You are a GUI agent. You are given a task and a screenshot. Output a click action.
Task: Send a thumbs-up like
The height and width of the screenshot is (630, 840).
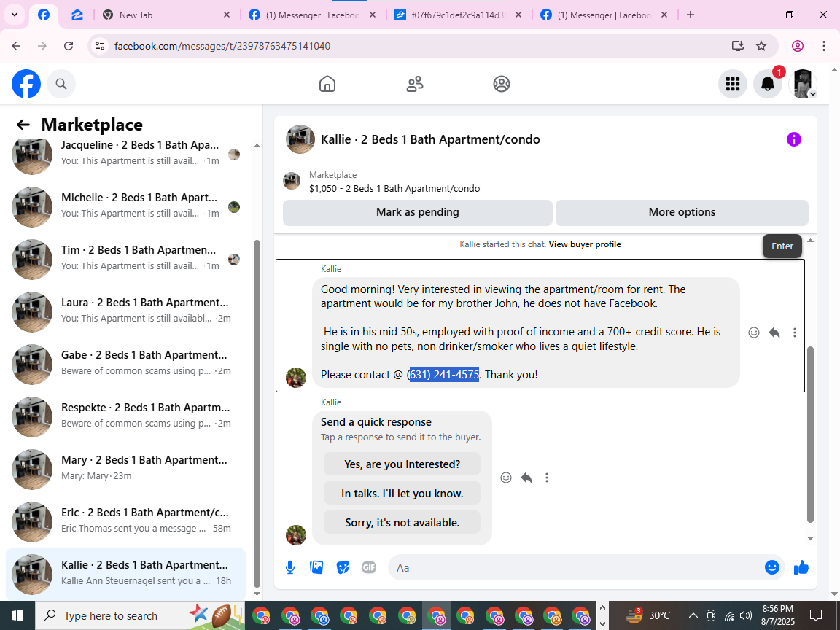click(x=801, y=567)
